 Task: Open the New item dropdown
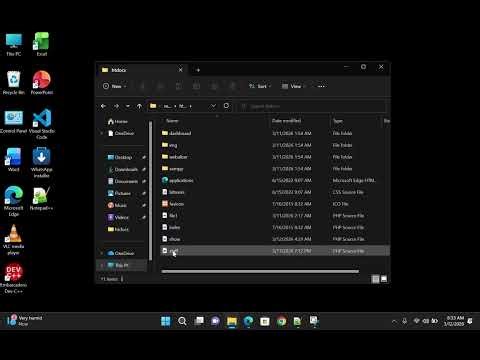115,86
